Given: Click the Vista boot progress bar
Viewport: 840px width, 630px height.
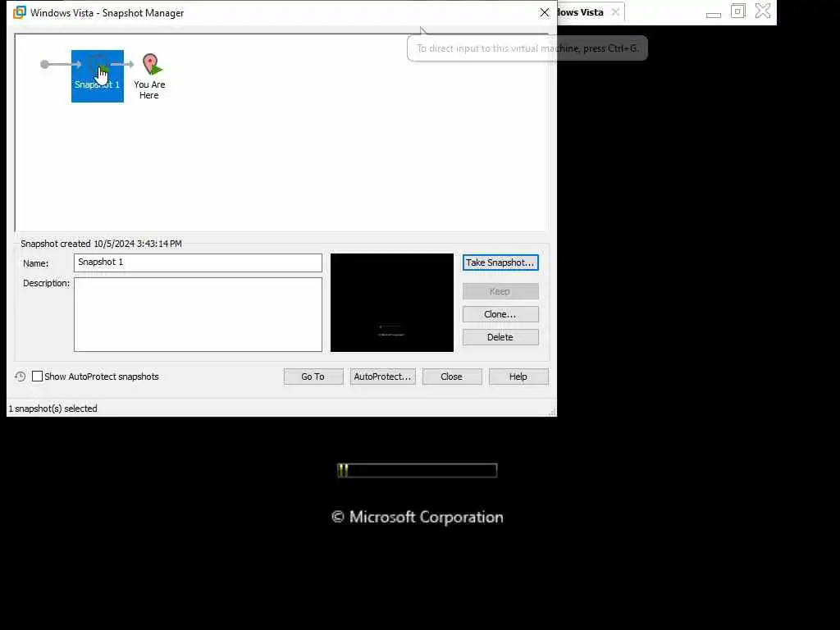Looking at the screenshot, I should tap(418, 470).
